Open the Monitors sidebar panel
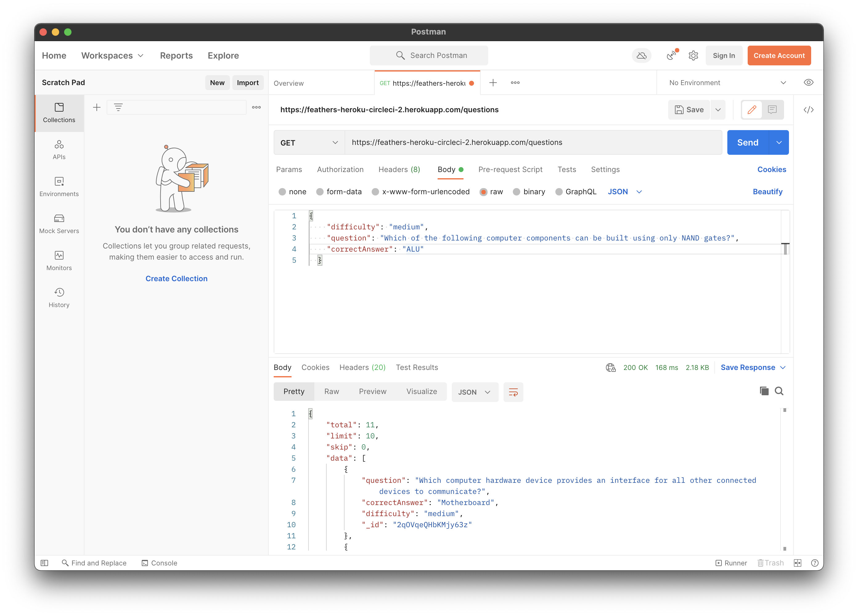The width and height of the screenshot is (858, 616). 59,261
